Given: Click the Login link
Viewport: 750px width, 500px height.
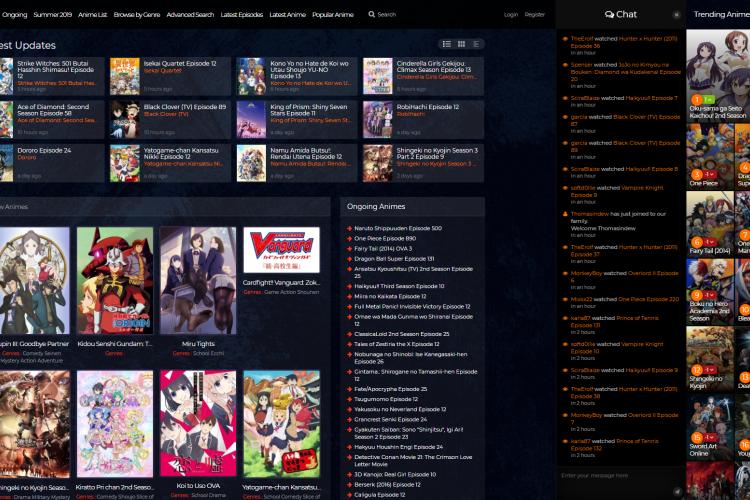Looking at the screenshot, I should click(x=511, y=14).
